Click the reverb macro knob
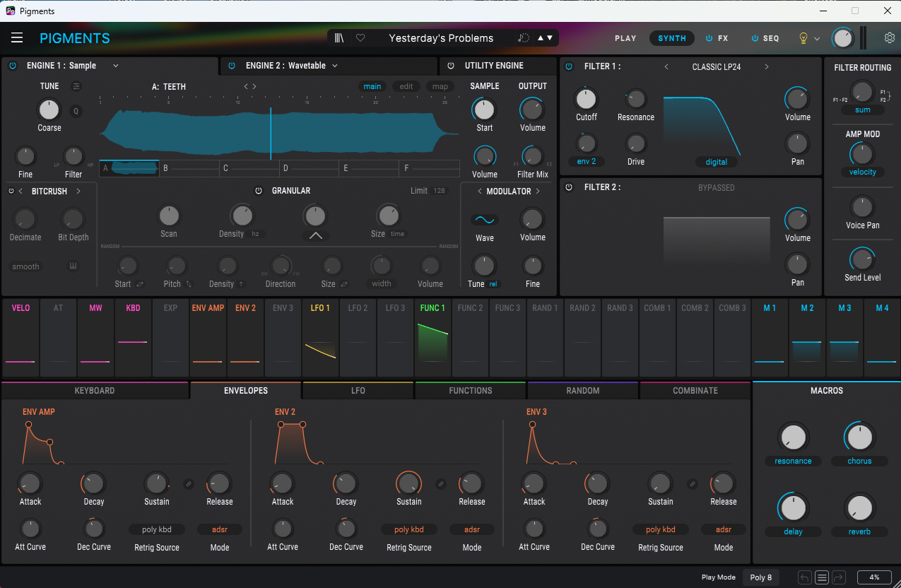Screen dimensions: 901x588 click(860, 507)
